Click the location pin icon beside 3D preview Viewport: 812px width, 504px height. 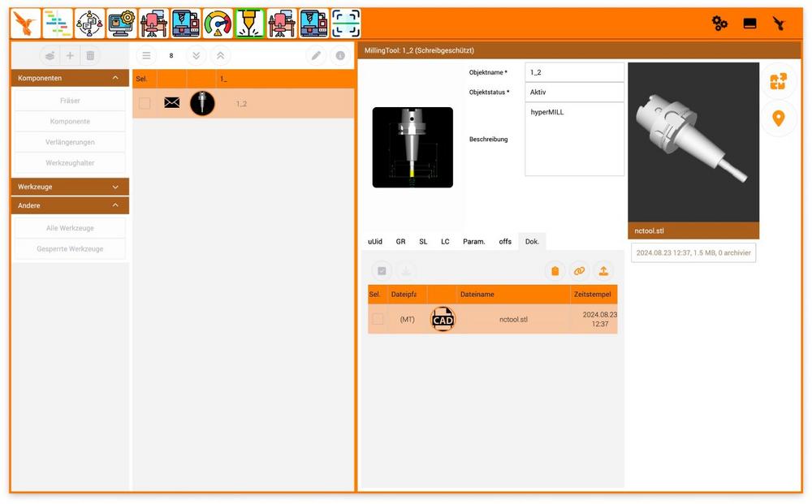coord(778,119)
